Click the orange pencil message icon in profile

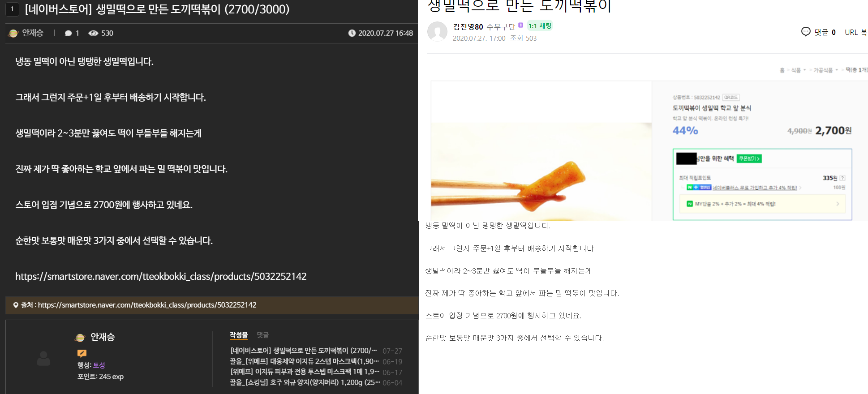coord(82,353)
